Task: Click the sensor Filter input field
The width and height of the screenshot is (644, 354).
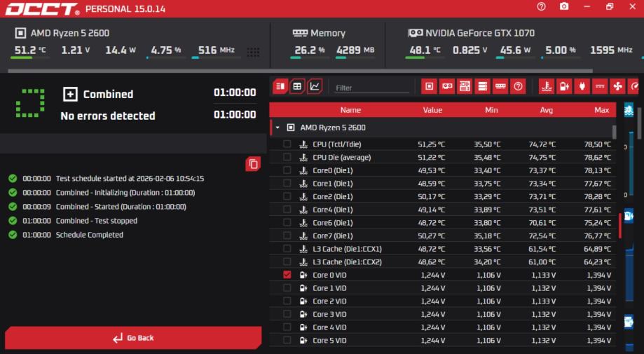Action: point(371,88)
